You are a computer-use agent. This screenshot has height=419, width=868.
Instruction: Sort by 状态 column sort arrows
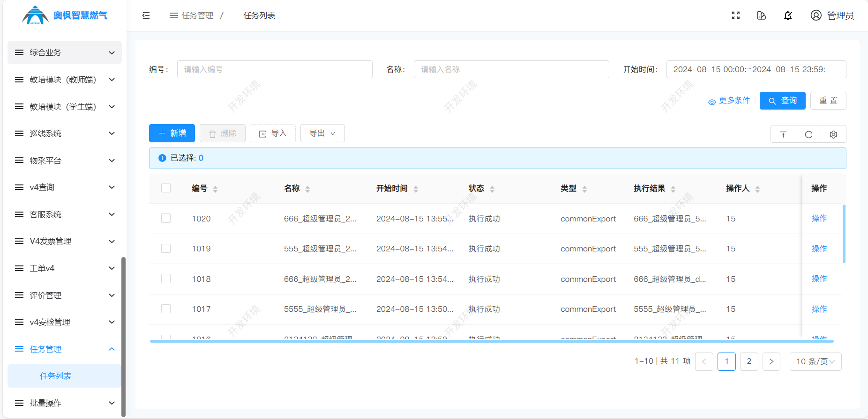pyautogui.click(x=492, y=189)
